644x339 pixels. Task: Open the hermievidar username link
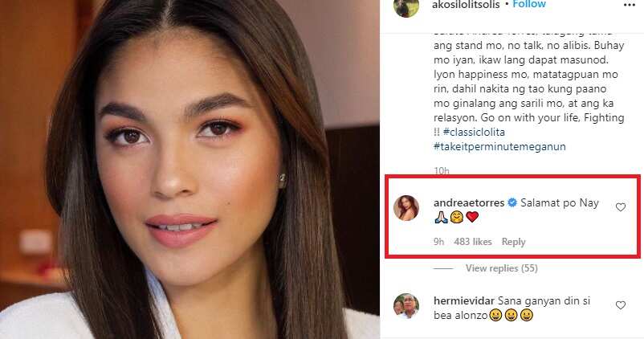point(463,300)
